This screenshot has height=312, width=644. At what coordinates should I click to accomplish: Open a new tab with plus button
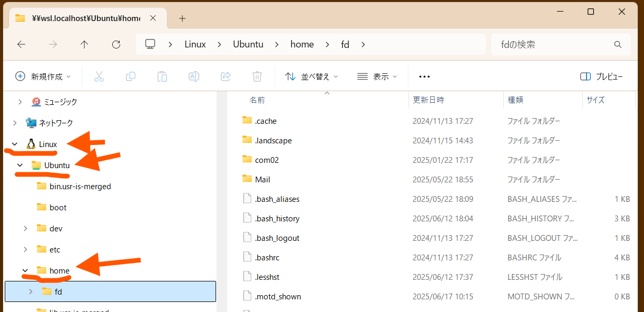click(182, 18)
